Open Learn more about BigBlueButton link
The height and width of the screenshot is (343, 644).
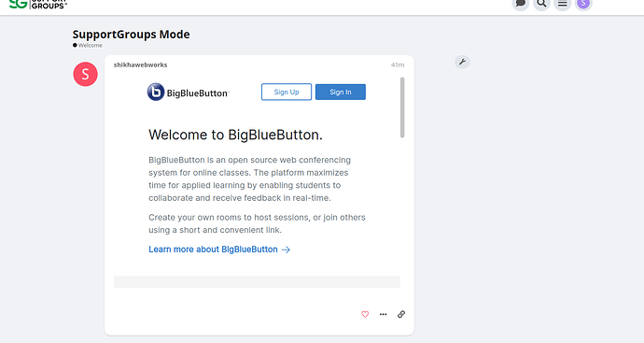219,250
